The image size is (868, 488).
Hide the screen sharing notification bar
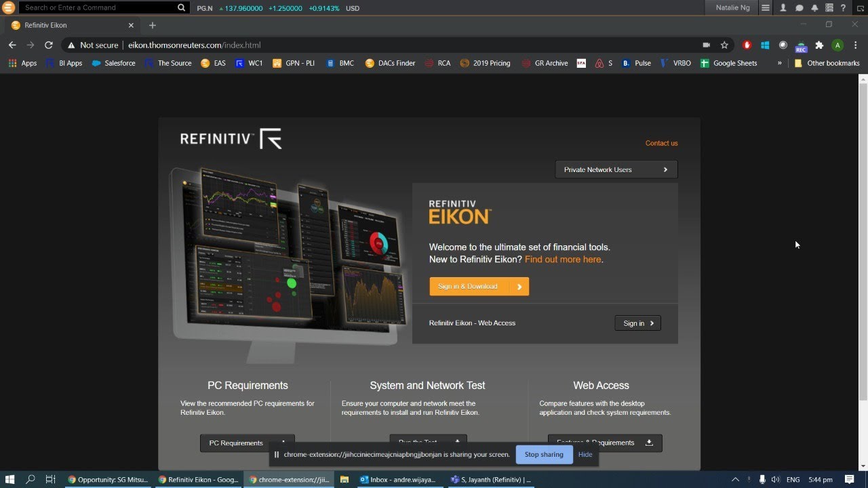585,454
